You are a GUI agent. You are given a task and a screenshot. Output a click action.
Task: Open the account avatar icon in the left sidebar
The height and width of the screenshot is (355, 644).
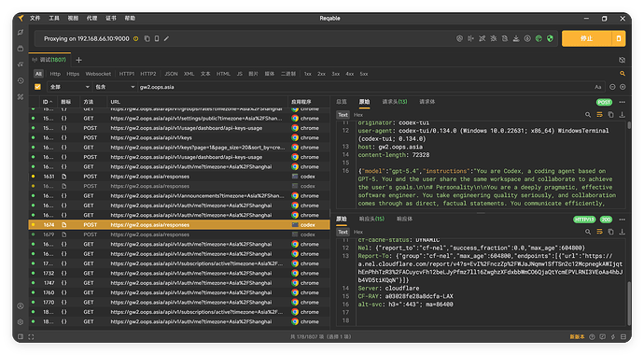tap(21, 306)
